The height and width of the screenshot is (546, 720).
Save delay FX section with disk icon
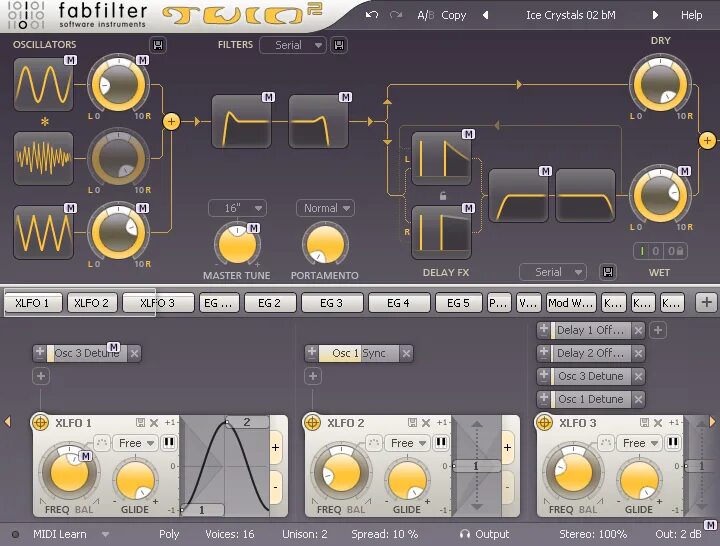[x=608, y=272]
